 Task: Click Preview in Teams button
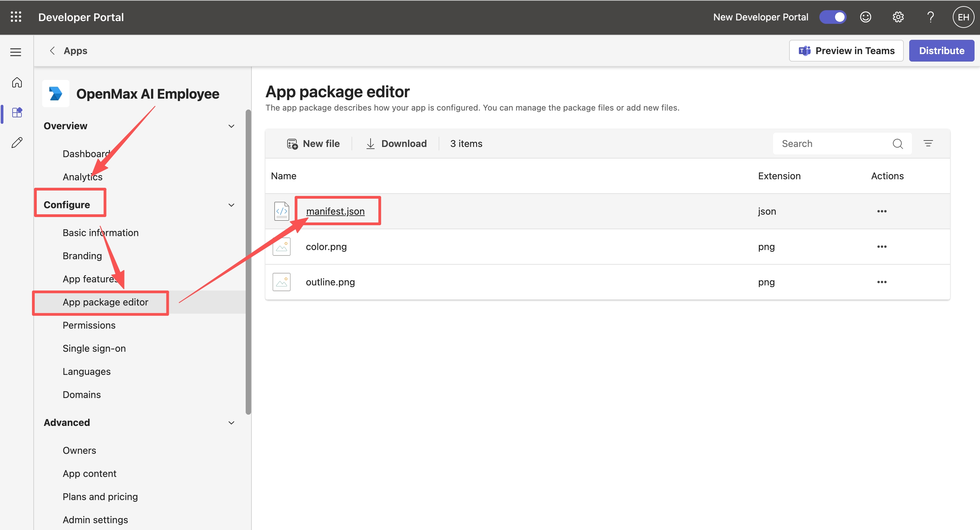pyautogui.click(x=846, y=51)
